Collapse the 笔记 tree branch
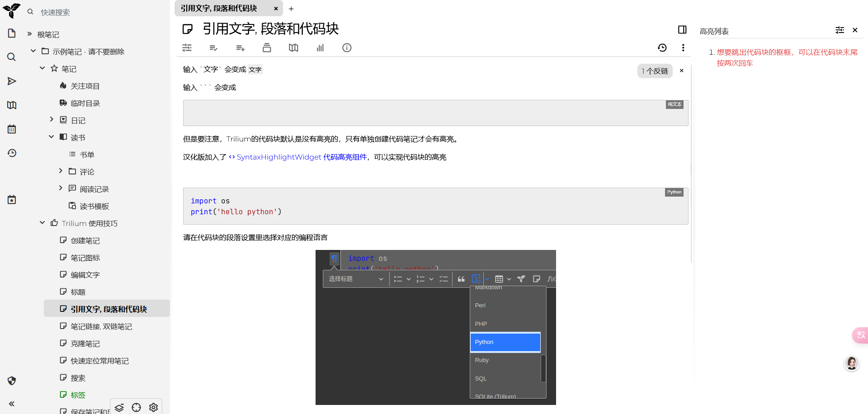868x414 pixels. click(x=42, y=68)
